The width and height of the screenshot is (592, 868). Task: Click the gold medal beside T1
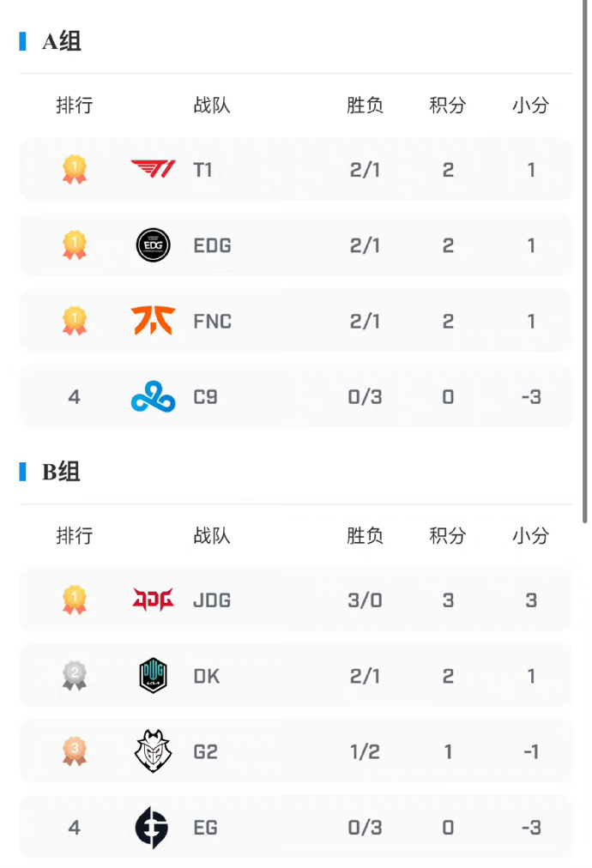coord(74,169)
